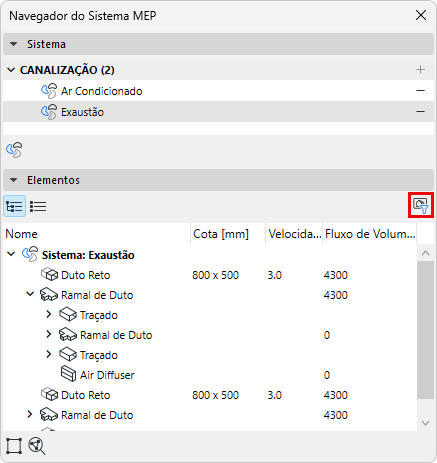The image size is (437, 463).
Task: Select the Exaustão system row
Action: pyautogui.click(x=218, y=112)
